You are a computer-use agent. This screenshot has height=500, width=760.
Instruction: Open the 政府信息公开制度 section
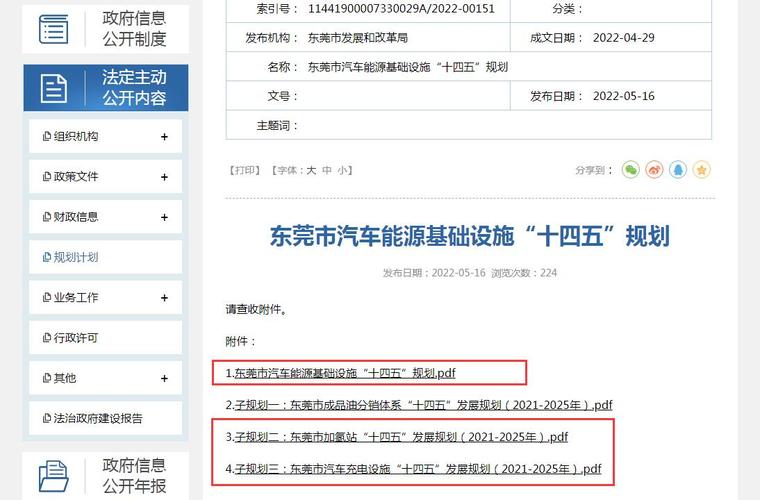coord(106,29)
